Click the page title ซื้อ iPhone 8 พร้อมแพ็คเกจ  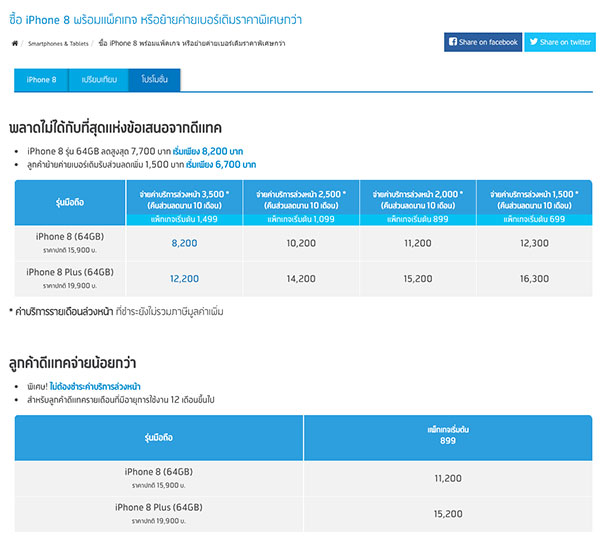[155, 20]
